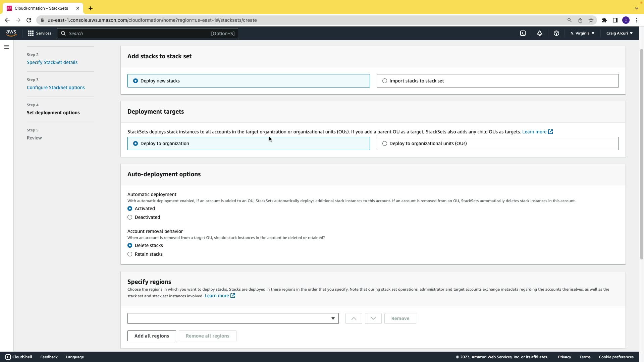The width and height of the screenshot is (644, 362).
Task: Go to the Specify StackSet details step
Action: coord(52,62)
